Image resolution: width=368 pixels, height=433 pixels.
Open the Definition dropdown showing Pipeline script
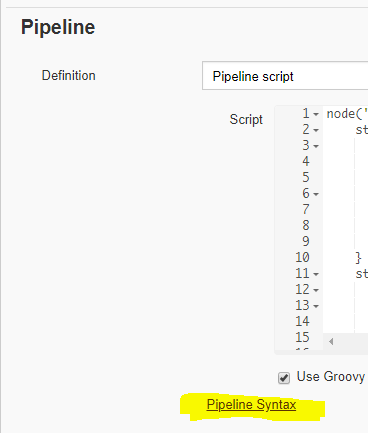285,76
